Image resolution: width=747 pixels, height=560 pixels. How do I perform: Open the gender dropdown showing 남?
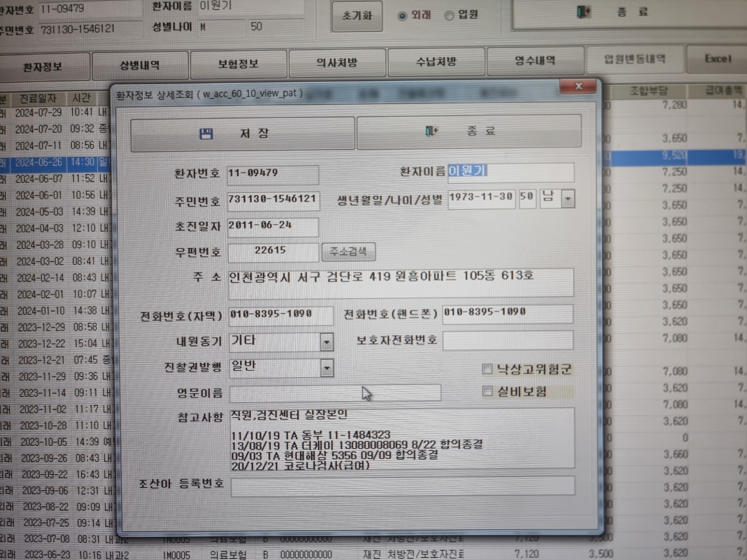[568, 199]
